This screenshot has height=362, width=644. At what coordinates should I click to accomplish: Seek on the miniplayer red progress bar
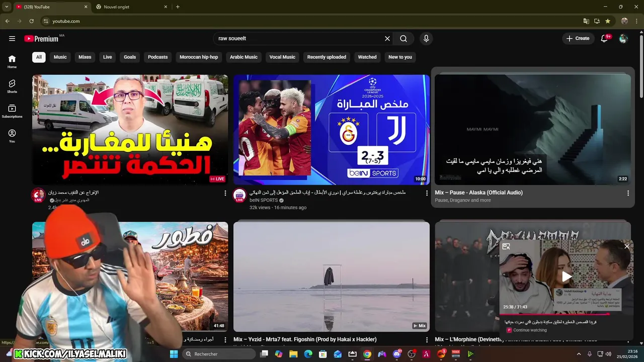(x=566, y=315)
